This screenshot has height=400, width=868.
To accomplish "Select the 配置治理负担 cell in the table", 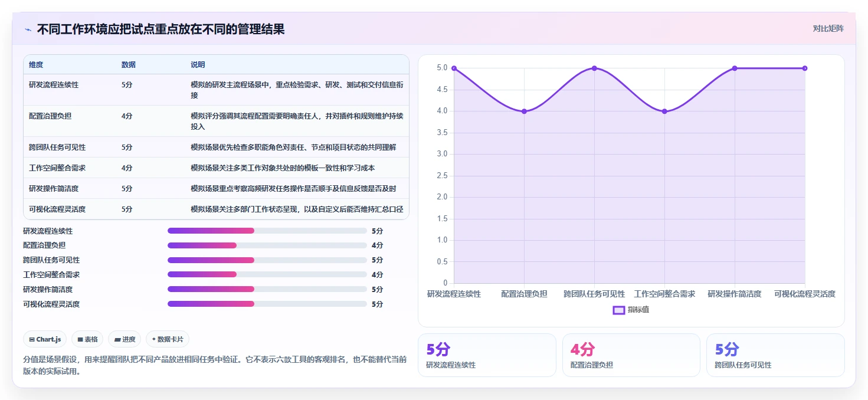I will pos(50,116).
